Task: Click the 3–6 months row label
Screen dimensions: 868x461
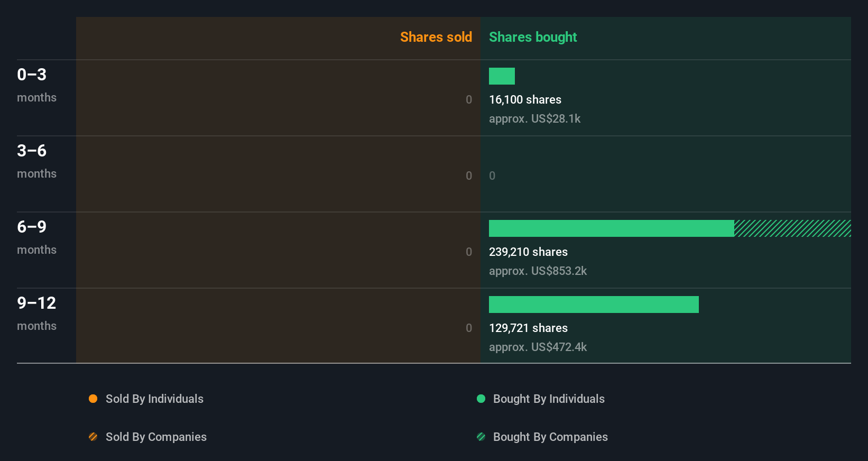Action: (x=36, y=161)
